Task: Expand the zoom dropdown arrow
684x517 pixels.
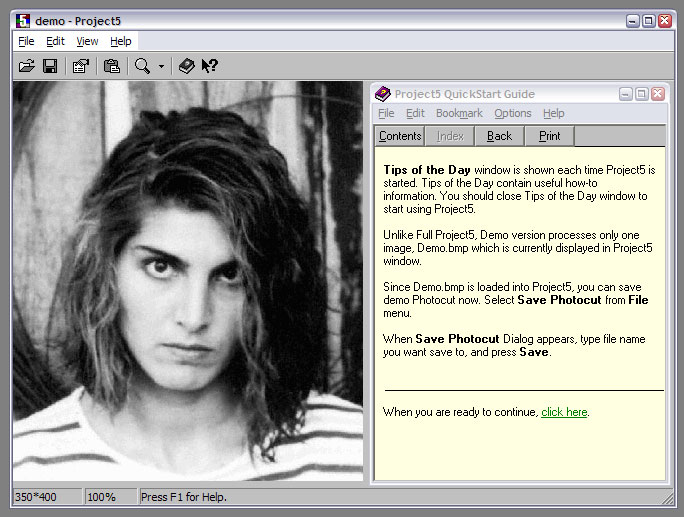Action: 161,67
